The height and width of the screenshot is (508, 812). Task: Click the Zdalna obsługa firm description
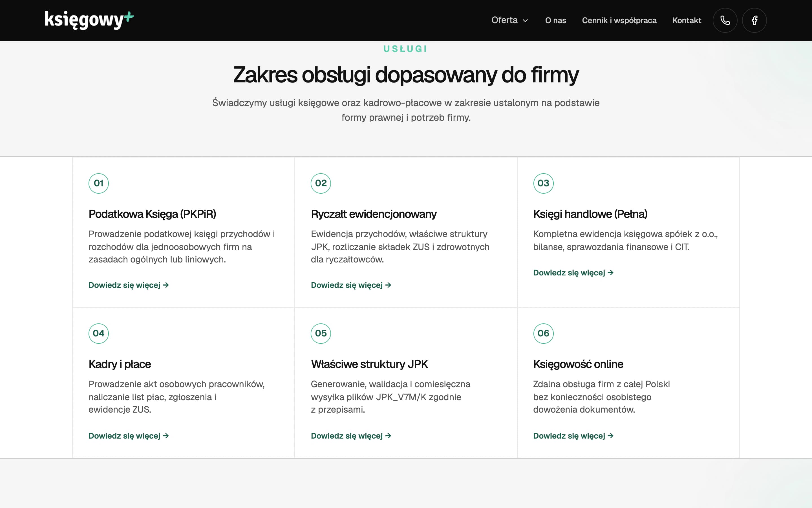(601, 397)
